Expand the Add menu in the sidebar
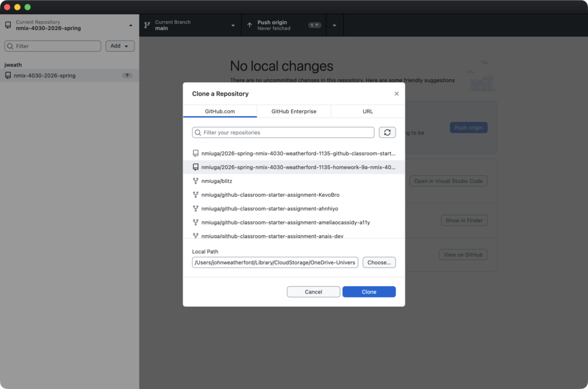The height and width of the screenshot is (389, 588). point(119,45)
